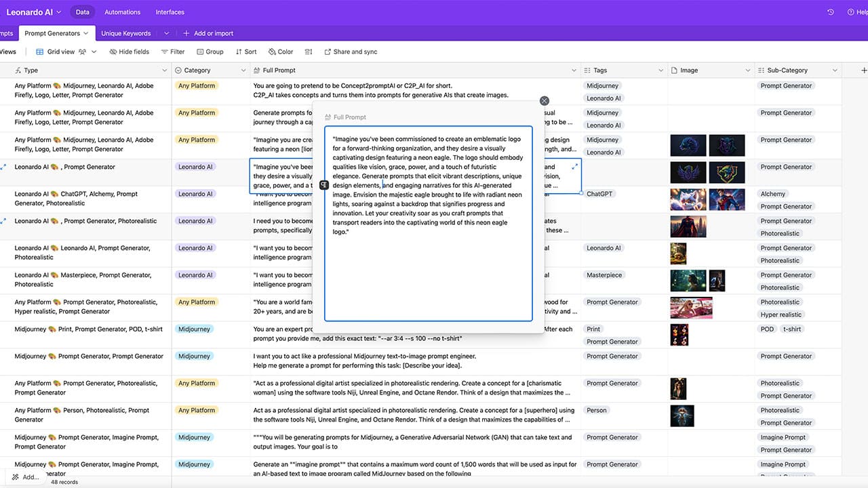Screen dimensions: 868x488
Task: Open Hide fields options
Action: (129, 52)
